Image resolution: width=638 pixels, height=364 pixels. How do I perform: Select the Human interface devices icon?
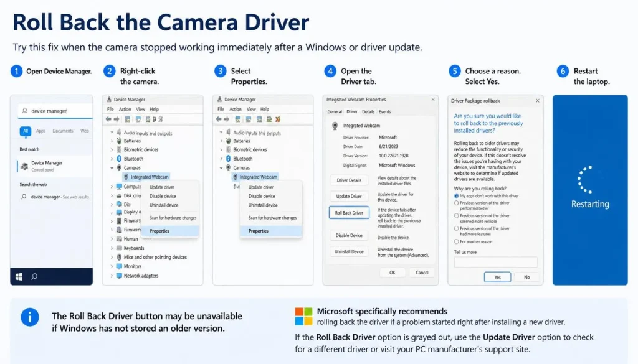(x=119, y=239)
